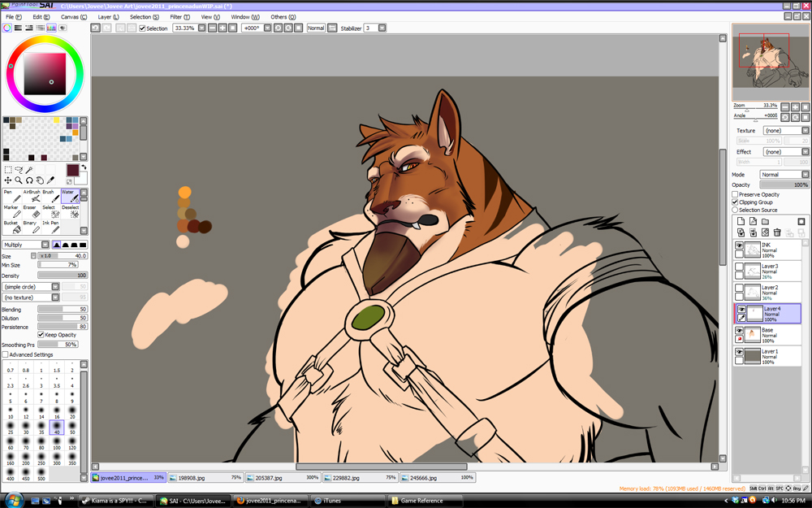Activate the magic wand selection tool

pos(29,170)
